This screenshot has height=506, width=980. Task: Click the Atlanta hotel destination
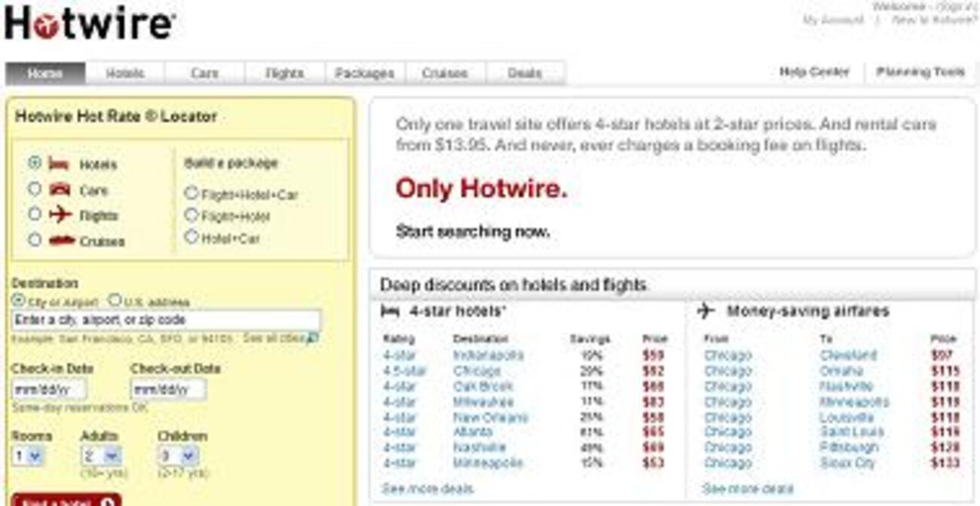pyautogui.click(x=473, y=432)
